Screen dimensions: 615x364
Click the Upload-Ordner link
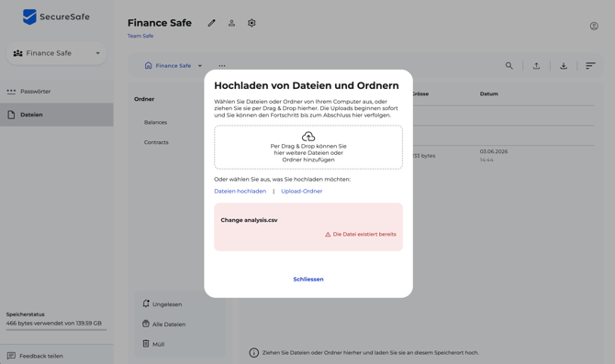click(302, 192)
